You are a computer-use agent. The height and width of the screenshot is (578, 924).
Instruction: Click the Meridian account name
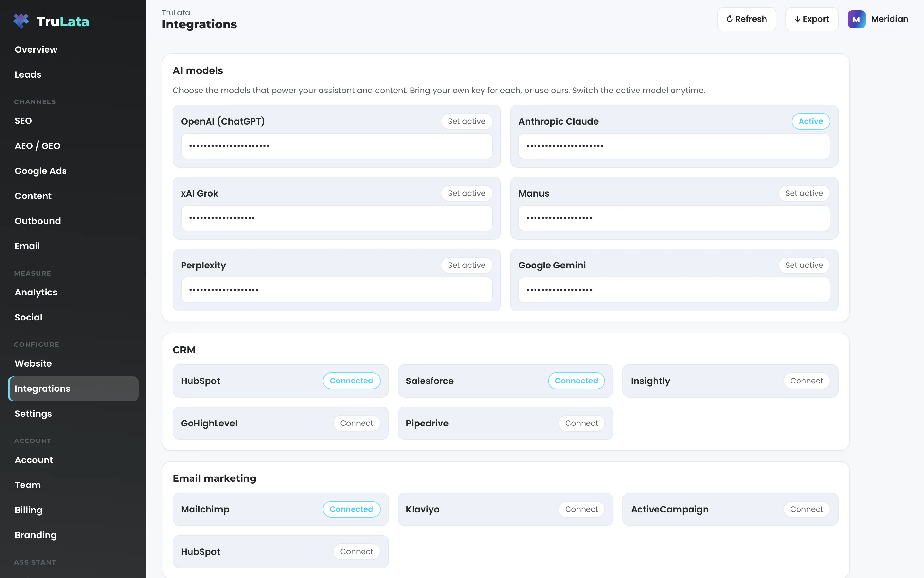point(889,19)
